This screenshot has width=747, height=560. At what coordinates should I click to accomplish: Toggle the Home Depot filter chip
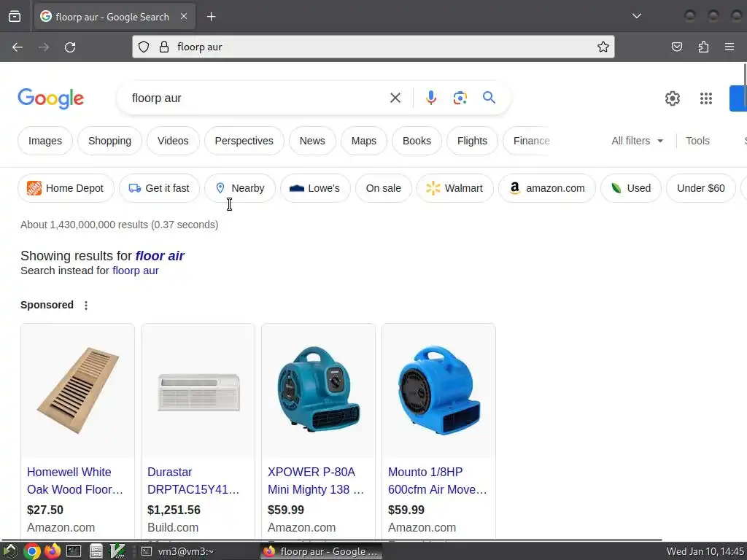click(66, 188)
